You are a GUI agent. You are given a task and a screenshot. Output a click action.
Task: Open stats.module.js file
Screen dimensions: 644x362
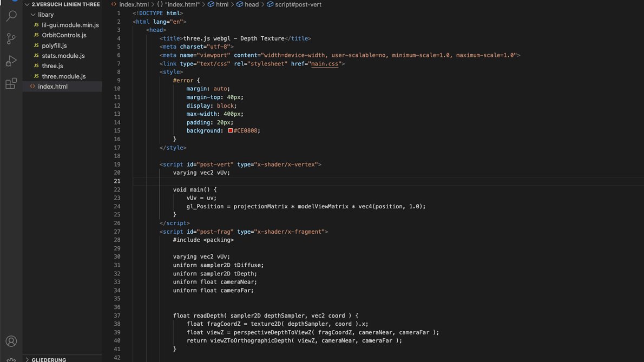[x=63, y=56]
